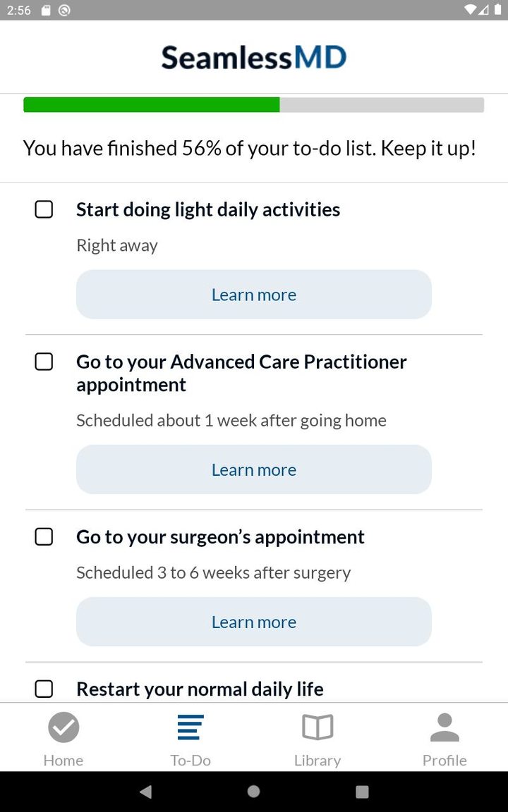Tap the Profile person icon
The width and height of the screenshot is (508, 812).
pos(445,727)
